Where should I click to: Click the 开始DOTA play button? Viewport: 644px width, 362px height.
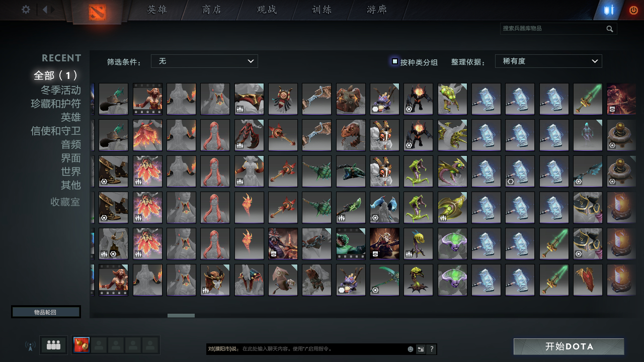(x=569, y=346)
